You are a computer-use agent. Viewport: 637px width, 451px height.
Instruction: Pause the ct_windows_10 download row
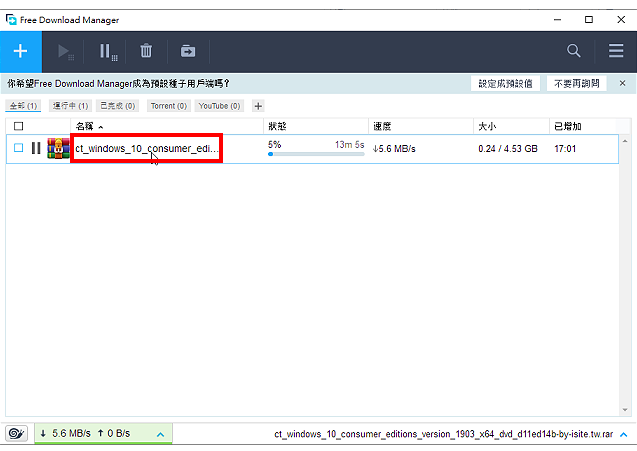(36, 148)
